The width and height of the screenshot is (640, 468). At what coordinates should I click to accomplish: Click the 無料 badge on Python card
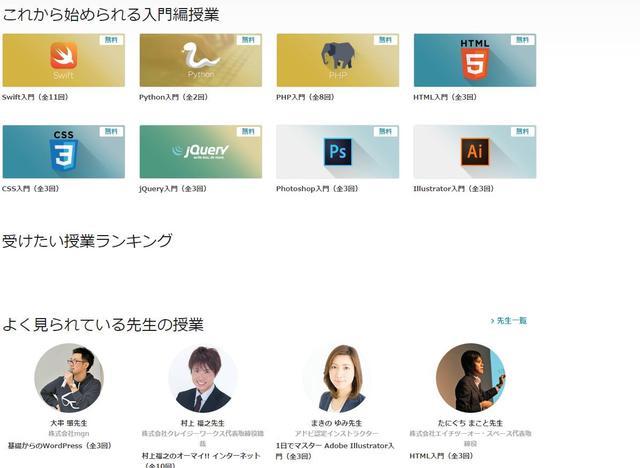(249, 40)
